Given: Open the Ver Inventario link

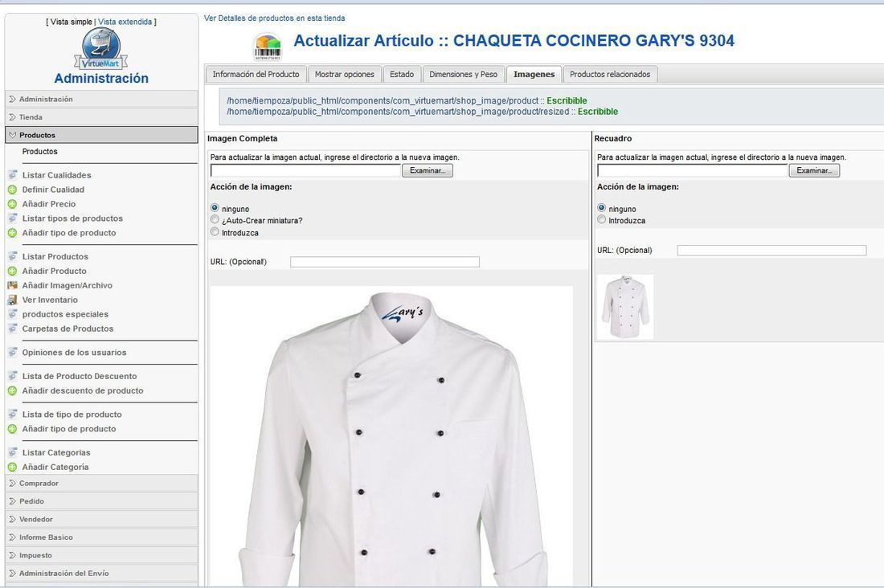Looking at the screenshot, I should tap(50, 300).
